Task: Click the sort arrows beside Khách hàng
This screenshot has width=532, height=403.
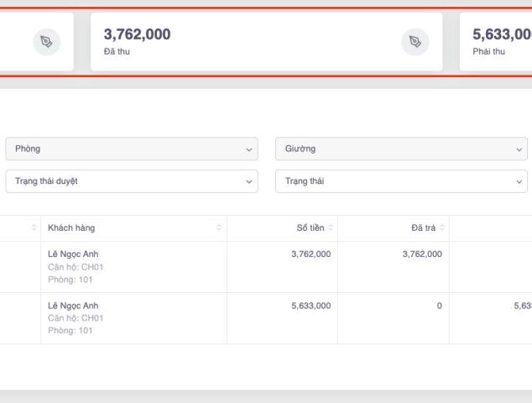Action: 219,228
